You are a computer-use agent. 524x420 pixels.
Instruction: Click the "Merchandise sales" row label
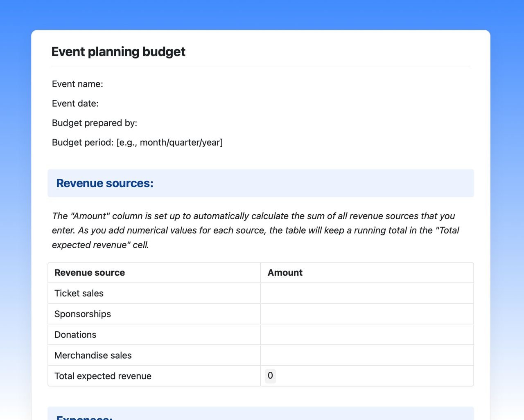tap(93, 355)
